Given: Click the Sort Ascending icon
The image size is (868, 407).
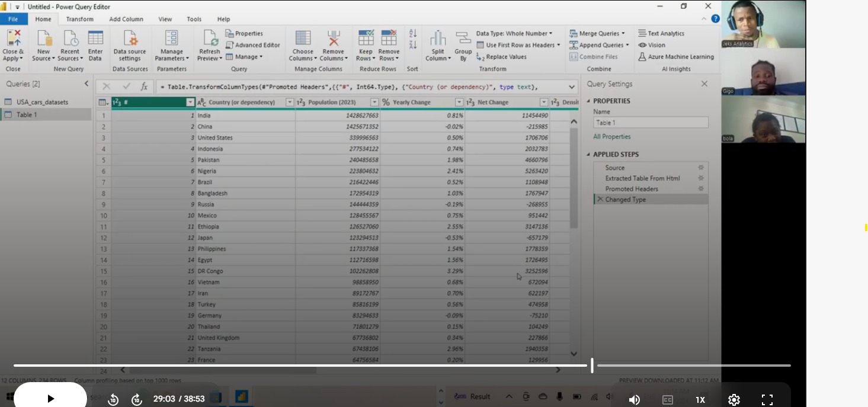Looking at the screenshot, I should [x=413, y=33].
